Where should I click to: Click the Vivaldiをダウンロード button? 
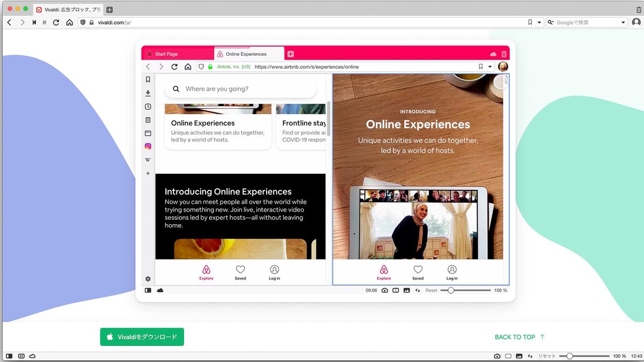(x=142, y=337)
